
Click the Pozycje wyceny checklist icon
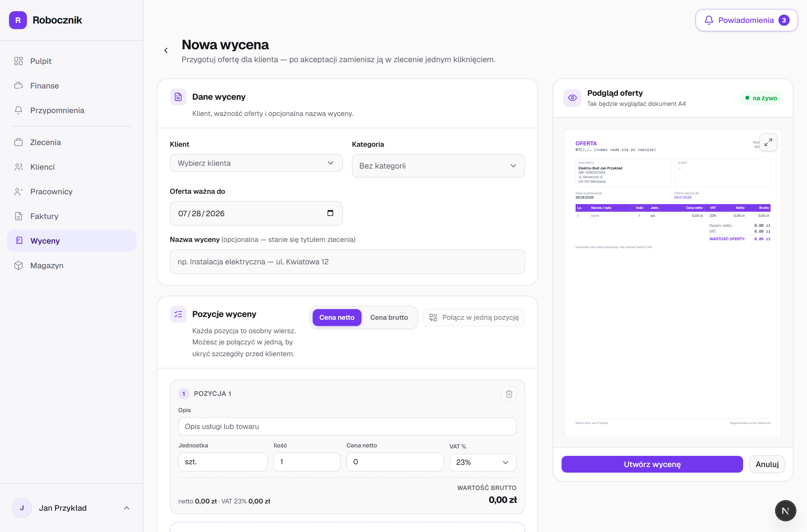(x=178, y=314)
